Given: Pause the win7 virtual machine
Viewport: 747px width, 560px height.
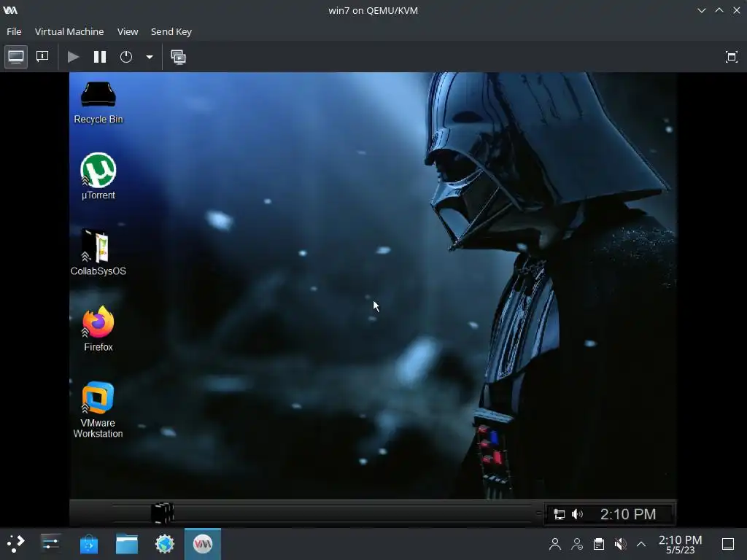Looking at the screenshot, I should 99,57.
